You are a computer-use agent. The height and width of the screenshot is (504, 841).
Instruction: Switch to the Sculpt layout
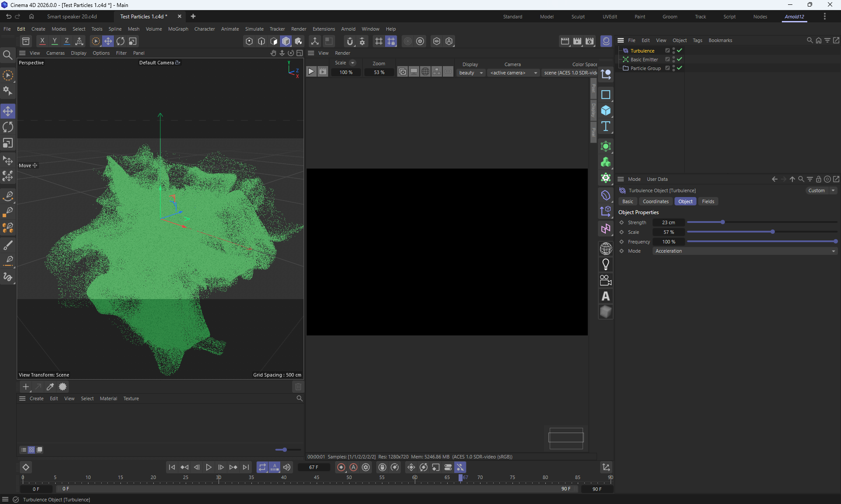pyautogui.click(x=578, y=17)
